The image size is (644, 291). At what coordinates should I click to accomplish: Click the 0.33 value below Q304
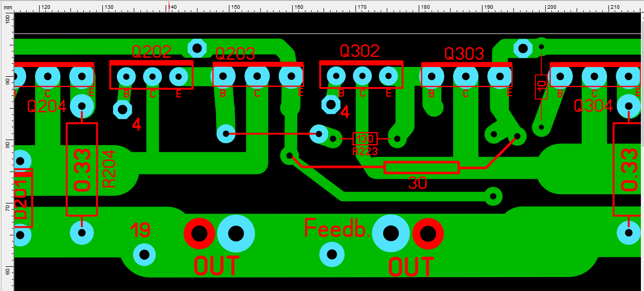(x=629, y=169)
